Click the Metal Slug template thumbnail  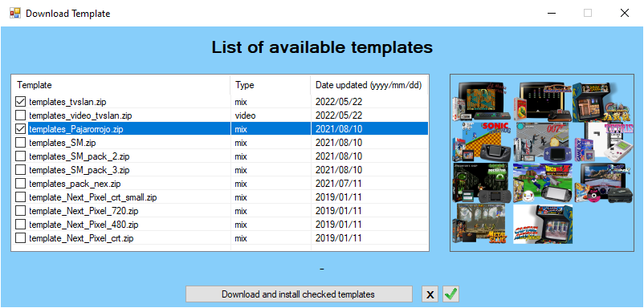[481, 224]
